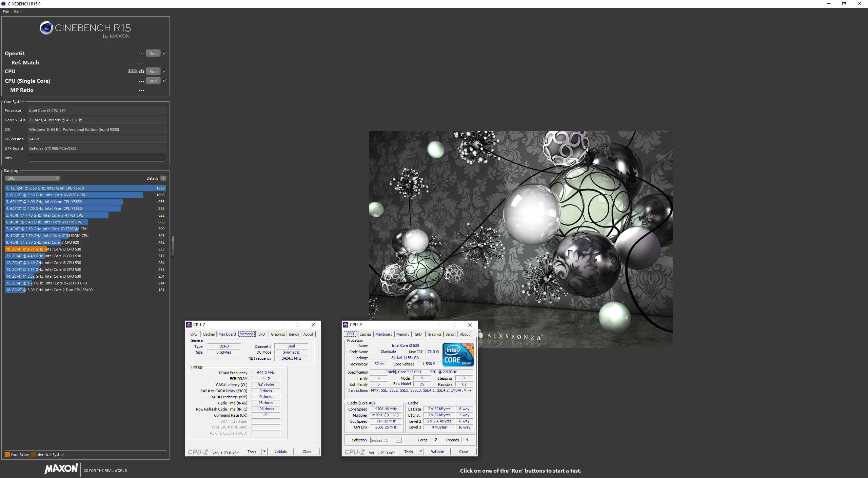Select ranking row i7 CPU 920
868x478 pixels.
[x=85, y=242]
